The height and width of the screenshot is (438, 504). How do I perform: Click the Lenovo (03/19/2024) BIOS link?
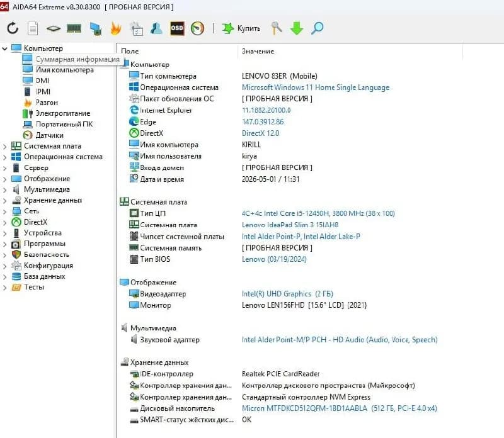(274, 259)
